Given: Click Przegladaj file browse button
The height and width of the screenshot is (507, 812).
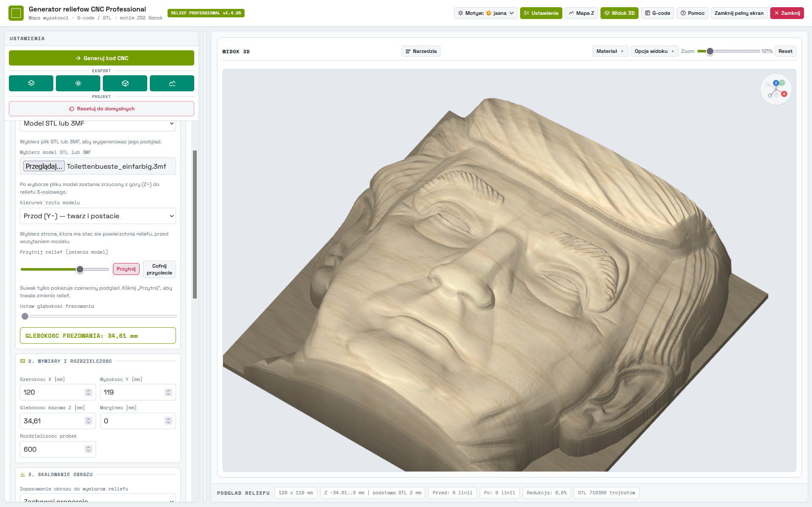Looking at the screenshot, I should click(x=44, y=166).
